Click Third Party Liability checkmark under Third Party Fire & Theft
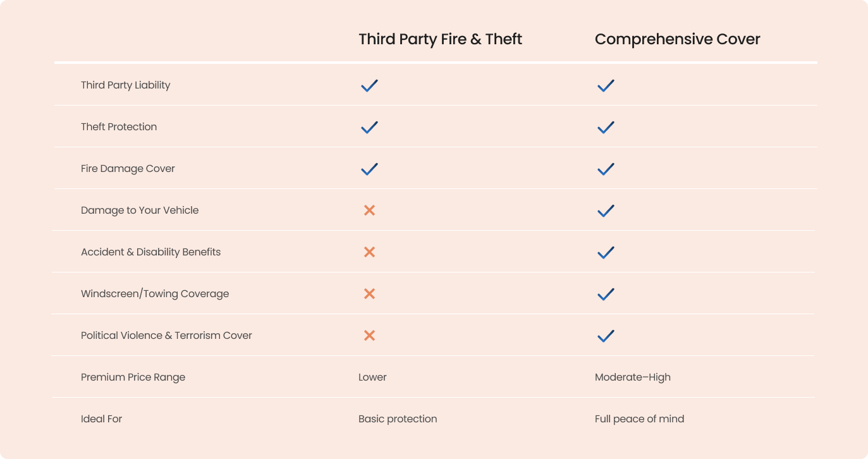868x459 pixels. pos(369,85)
